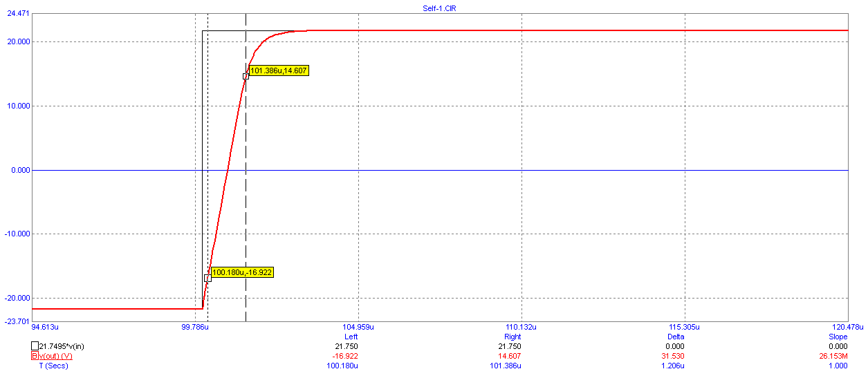Click the square cursor marker on the curve beside tag 100.180u,-16.922
Viewport: 868px width, 378px height.
point(207,278)
